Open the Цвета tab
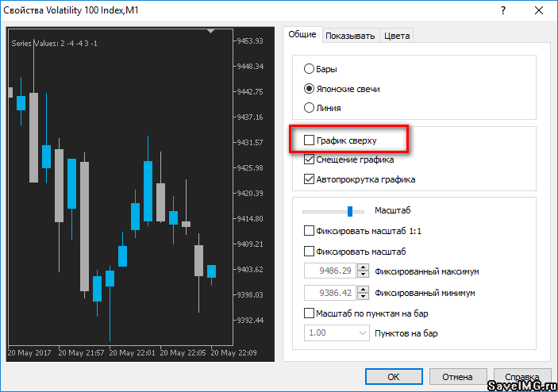The width and height of the screenshot is (558, 392). click(397, 36)
